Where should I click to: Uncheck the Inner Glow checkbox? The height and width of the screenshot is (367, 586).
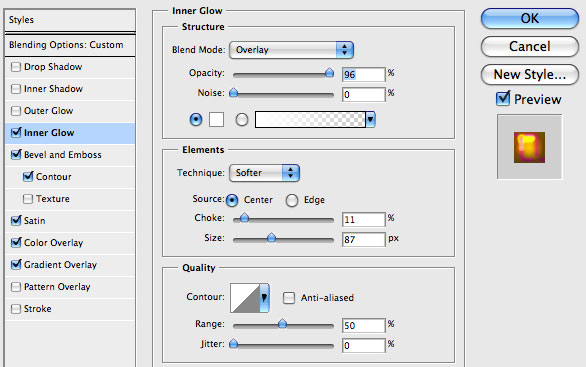[16, 132]
